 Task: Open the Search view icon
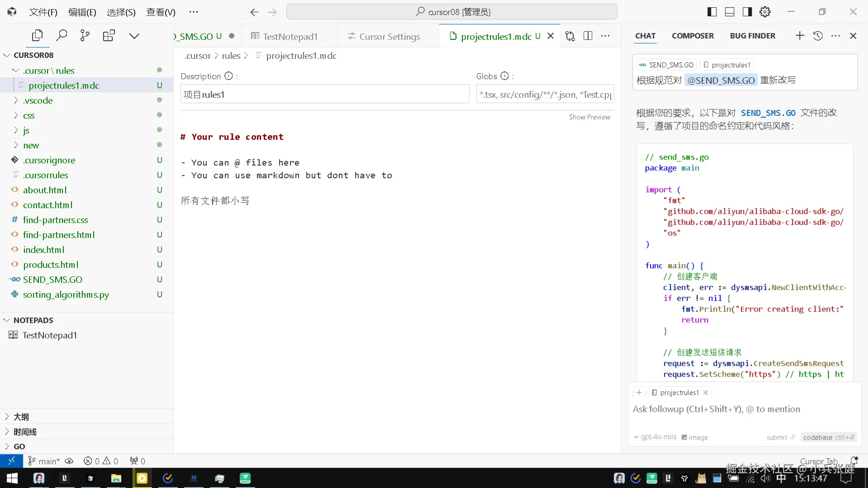pyautogui.click(x=62, y=36)
